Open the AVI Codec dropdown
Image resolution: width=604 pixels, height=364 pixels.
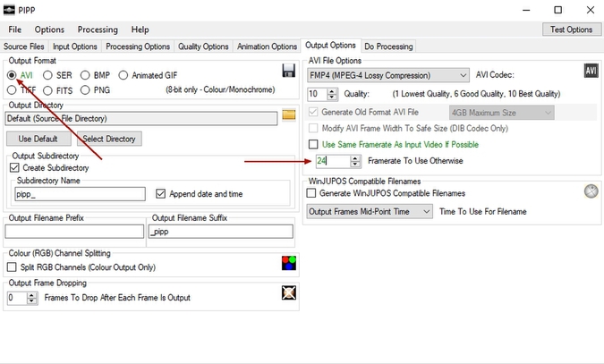coord(388,75)
